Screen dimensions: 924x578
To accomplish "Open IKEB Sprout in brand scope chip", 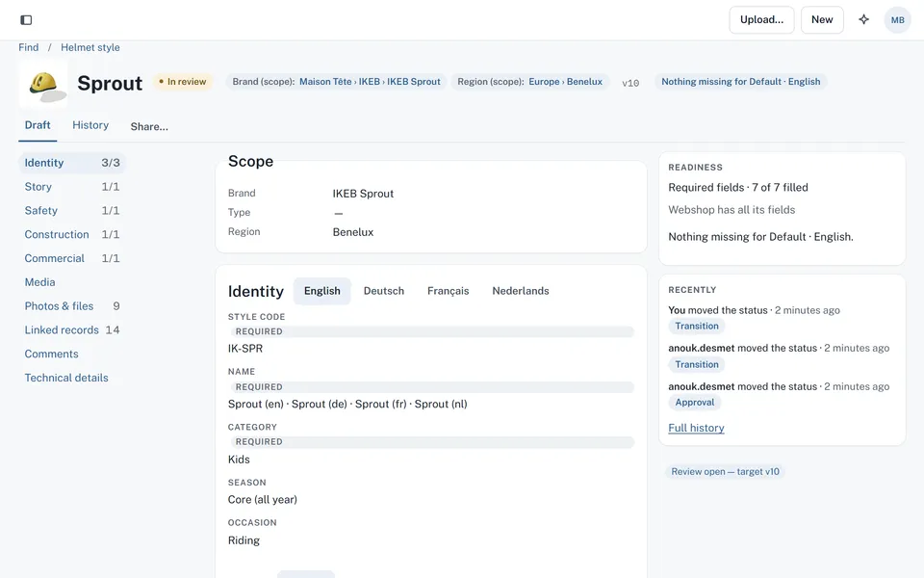I will [414, 81].
